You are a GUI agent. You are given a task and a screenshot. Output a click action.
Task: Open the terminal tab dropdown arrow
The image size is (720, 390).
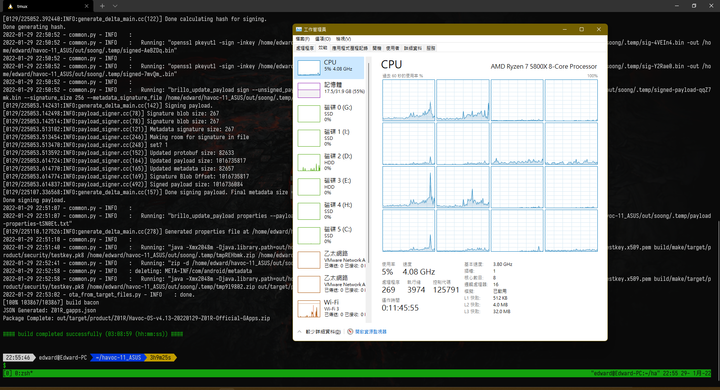point(115,6)
